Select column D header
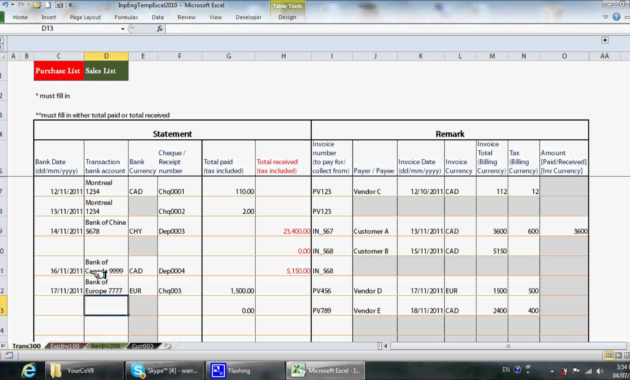 [106, 56]
